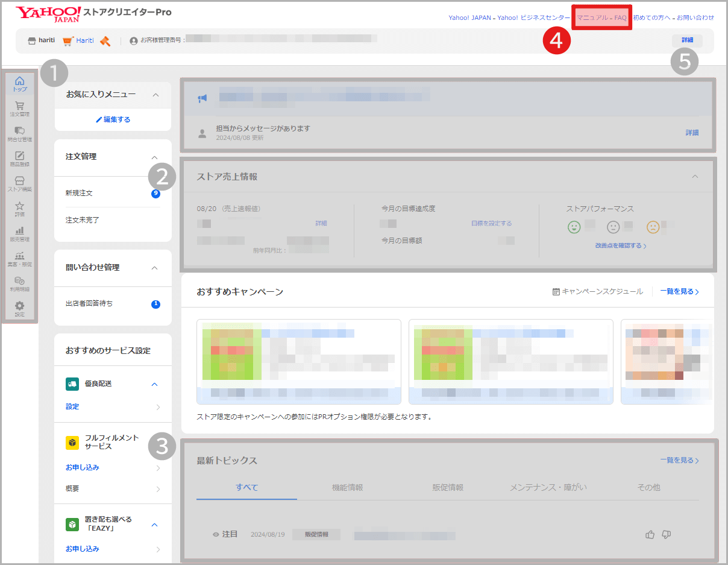Click the thumbs down icon on topic
728x565 pixels.
tap(667, 534)
